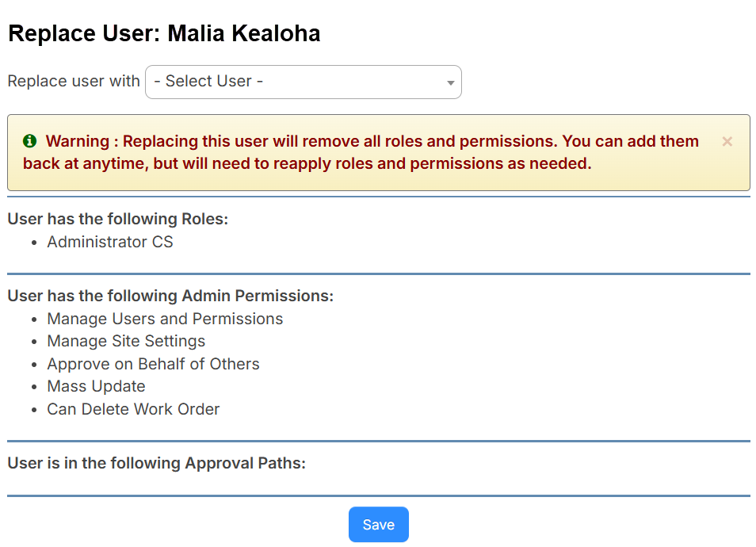The image size is (756, 547).
Task: Click the 'Replace user with' label
Action: click(x=74, y=81)
